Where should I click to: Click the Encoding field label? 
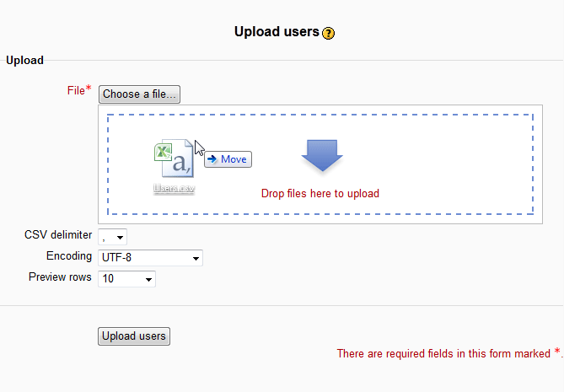[x=69, y=256]
